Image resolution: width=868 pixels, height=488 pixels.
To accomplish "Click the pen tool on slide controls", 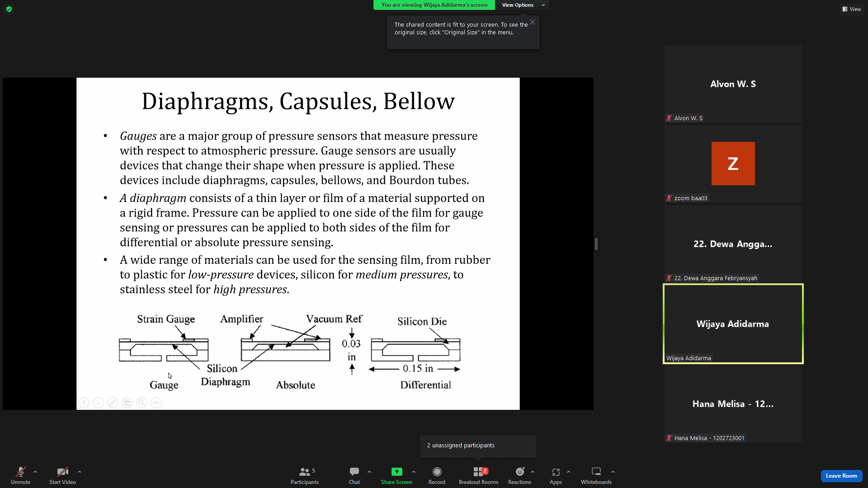I will pyautogui.click(x=113, y=403).
